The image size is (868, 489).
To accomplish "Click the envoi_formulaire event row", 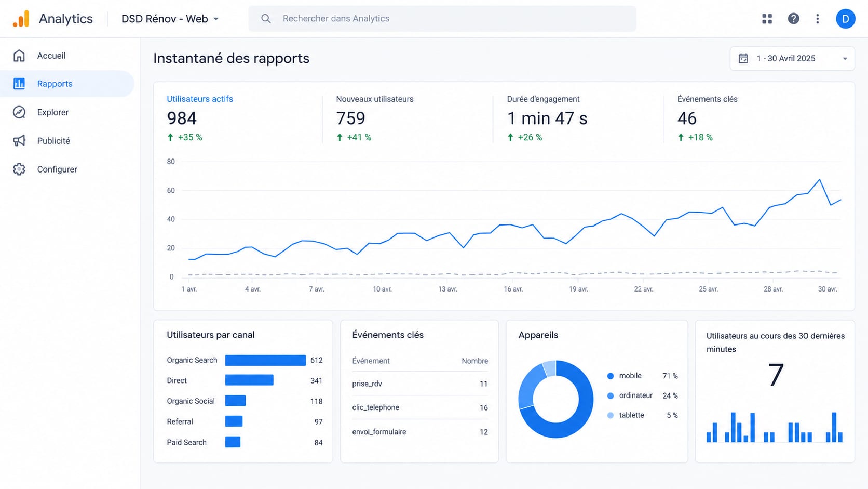I will click(420, 432).
